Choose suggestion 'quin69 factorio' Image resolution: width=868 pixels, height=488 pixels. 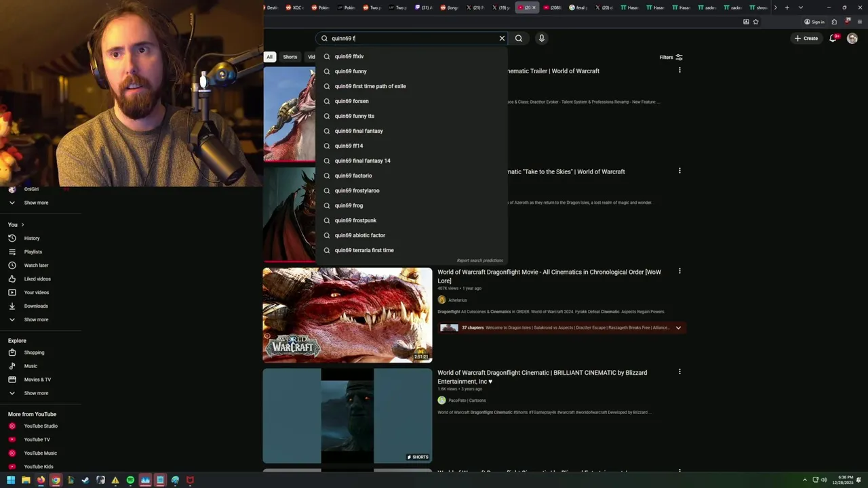coord(412,176)
